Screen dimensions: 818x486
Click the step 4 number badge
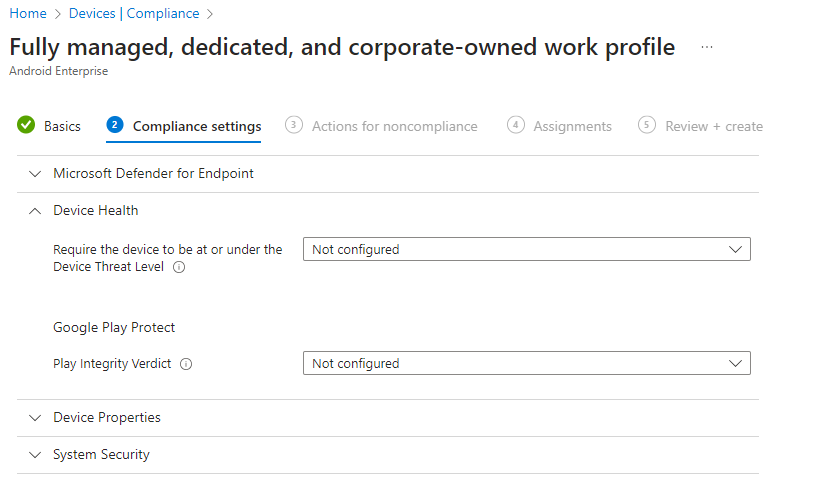point(515,125)
